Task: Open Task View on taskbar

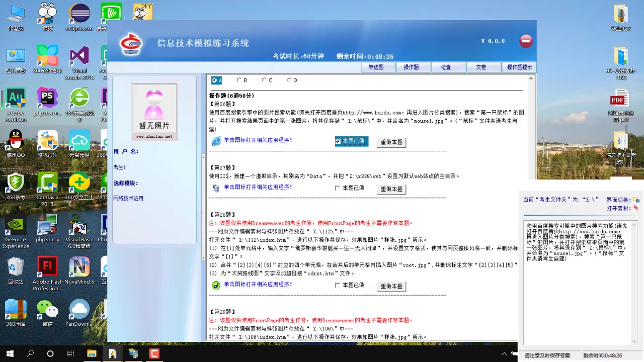Action: 70,353
